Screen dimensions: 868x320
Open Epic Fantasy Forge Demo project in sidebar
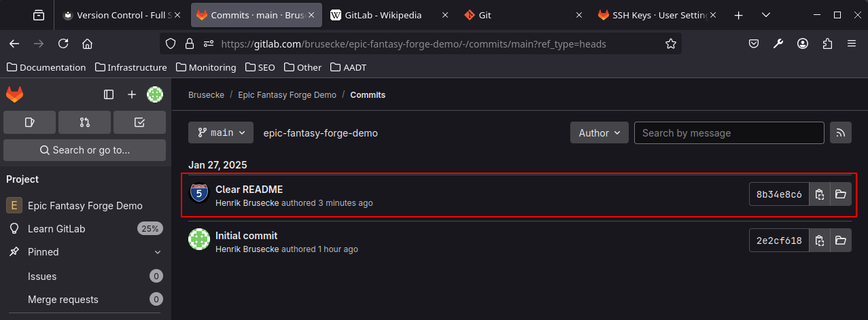[84, 206]
